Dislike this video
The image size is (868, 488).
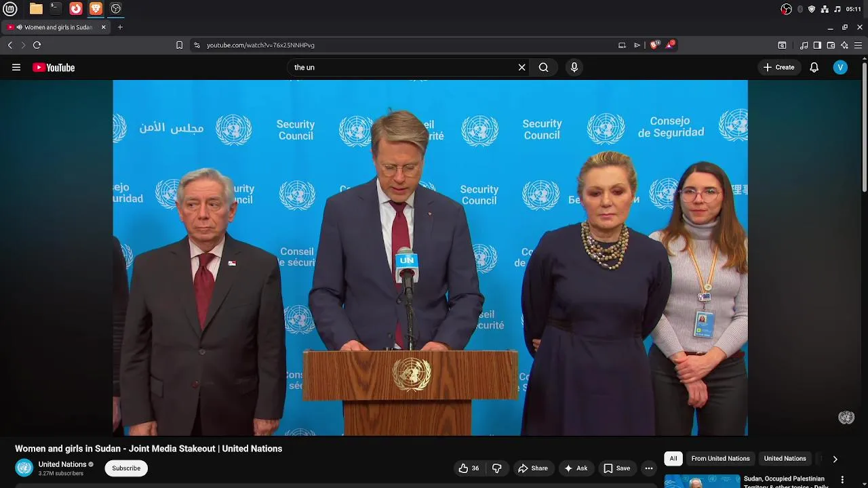pyautogui.click(x=497, y=468)
